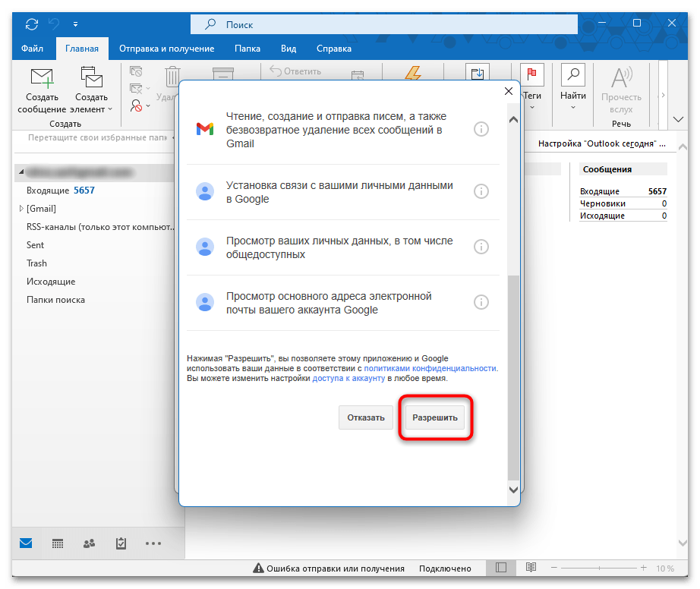700x589 pixels.
Task: Click the Отказать button
Action: [366, 417]
